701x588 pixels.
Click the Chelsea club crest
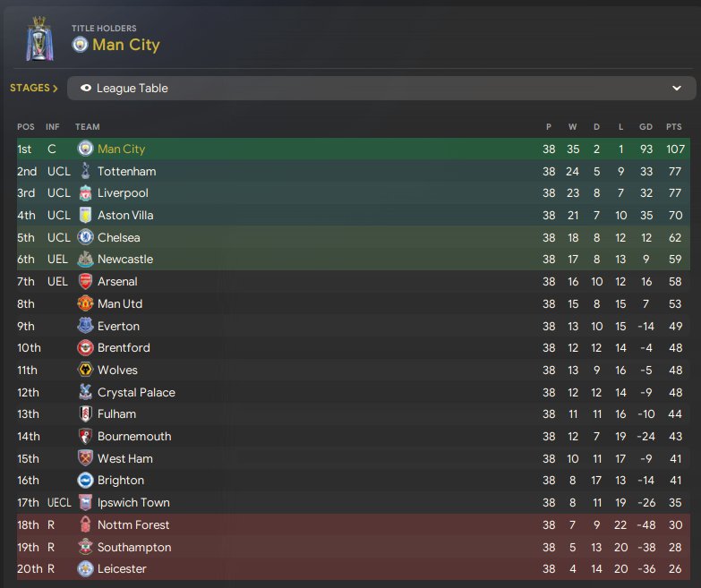point(85,237)
